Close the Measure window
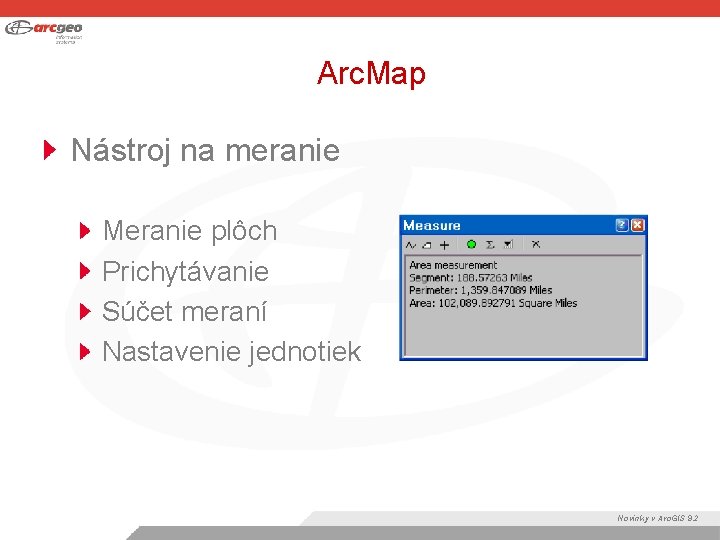The width and height of the screenshot is (720, 540). pyautogui.click(x=637, y=225)
